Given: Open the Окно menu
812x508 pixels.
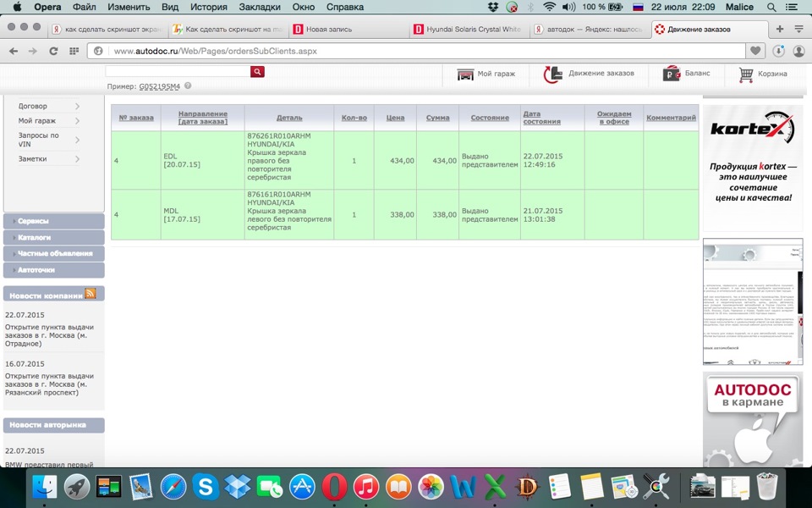Looking at the screenshot, I should coord(303,8).
